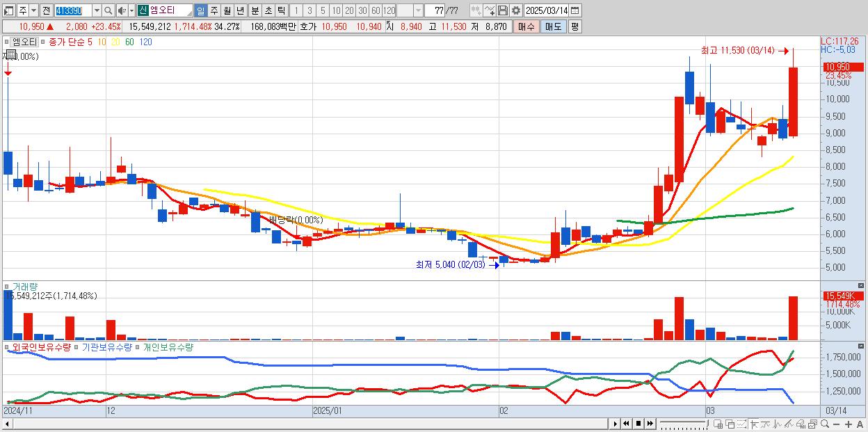Click the pencil line drawing icon

(789, 424)
